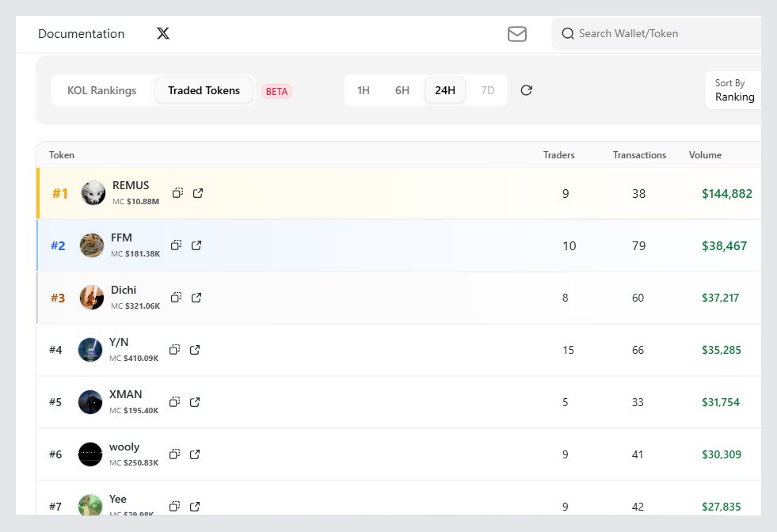Open Dichi external link icon

tap(196, 297)
